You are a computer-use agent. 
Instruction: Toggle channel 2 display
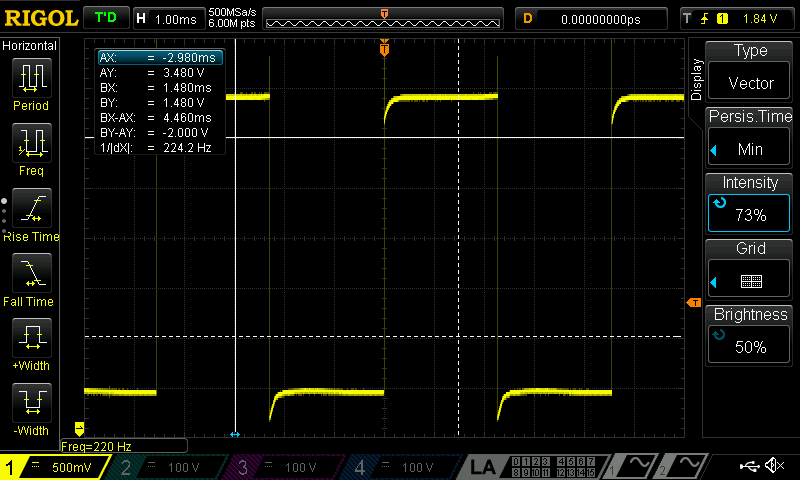coord(168,467)
